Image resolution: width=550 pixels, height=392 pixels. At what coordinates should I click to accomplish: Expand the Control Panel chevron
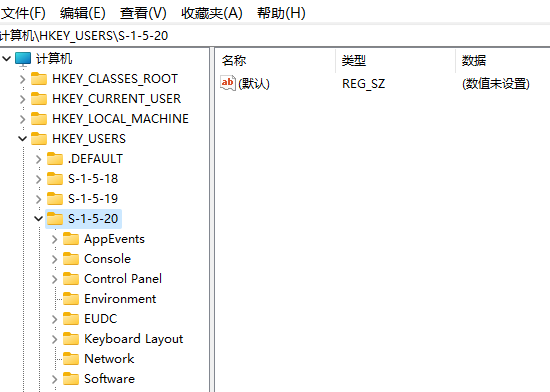(x=54, y=279)
